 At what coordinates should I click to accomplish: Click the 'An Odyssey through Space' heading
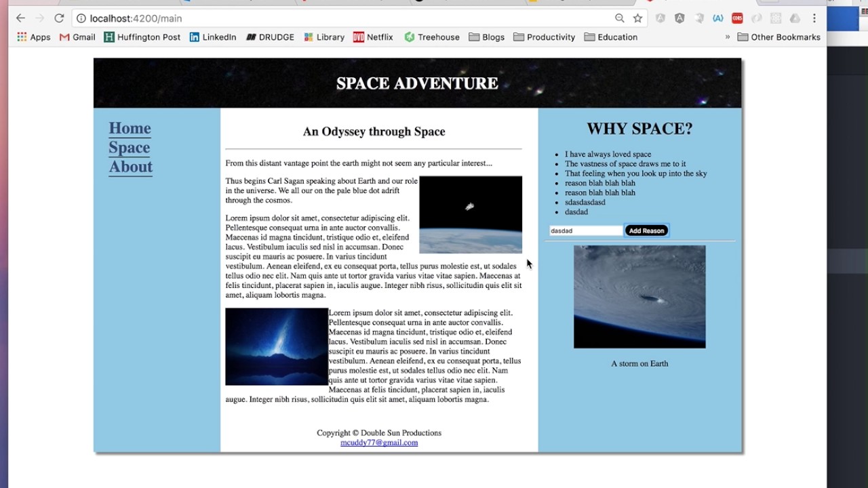[374, 131]
